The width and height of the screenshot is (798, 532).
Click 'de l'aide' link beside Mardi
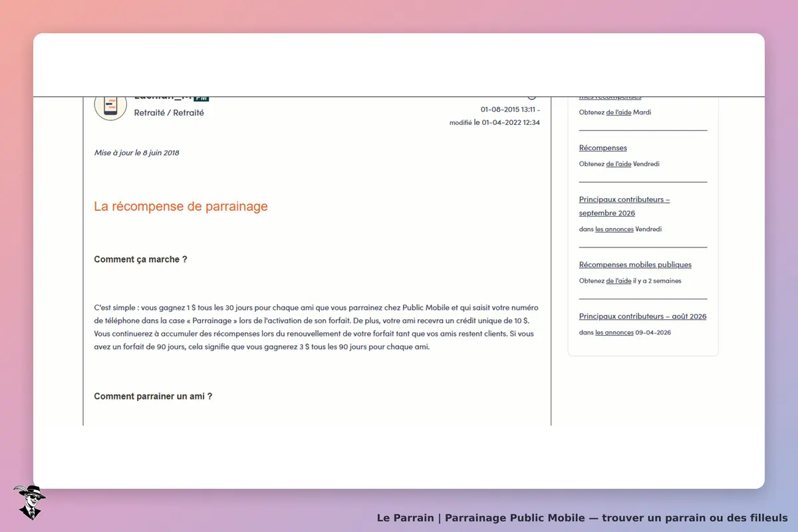point(618,112)
